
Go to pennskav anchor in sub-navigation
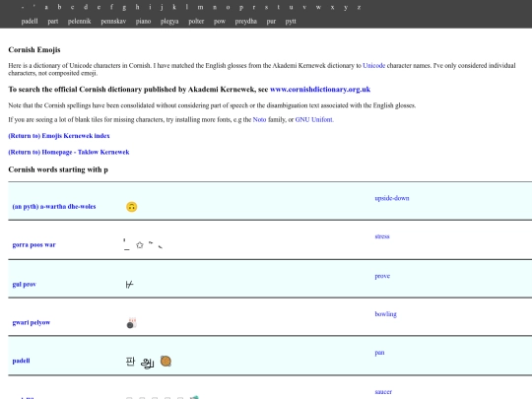pyautogui.click(x=113, y=22)
